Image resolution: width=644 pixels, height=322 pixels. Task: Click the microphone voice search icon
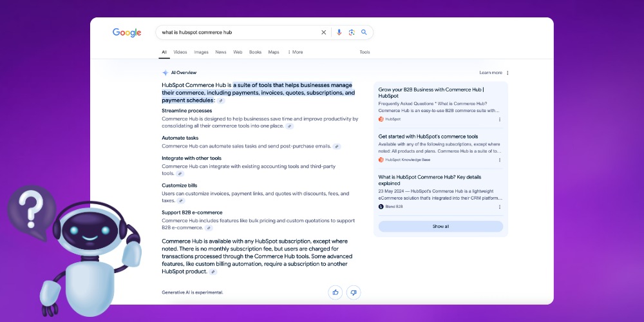point(339,32)
